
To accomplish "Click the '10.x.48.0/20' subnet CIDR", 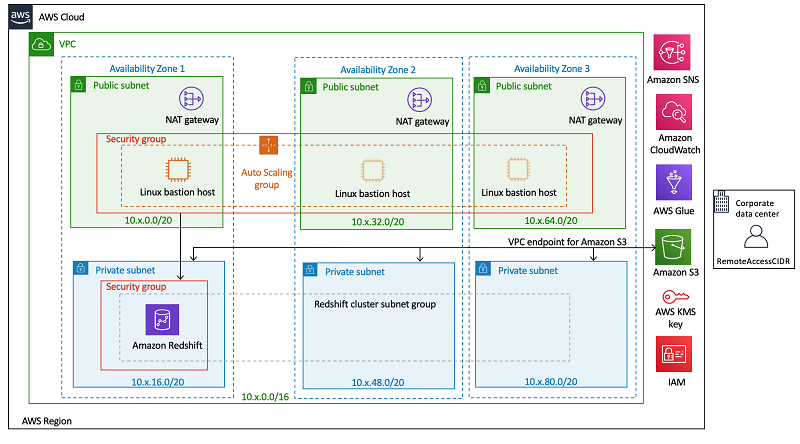I will (378, 383).
